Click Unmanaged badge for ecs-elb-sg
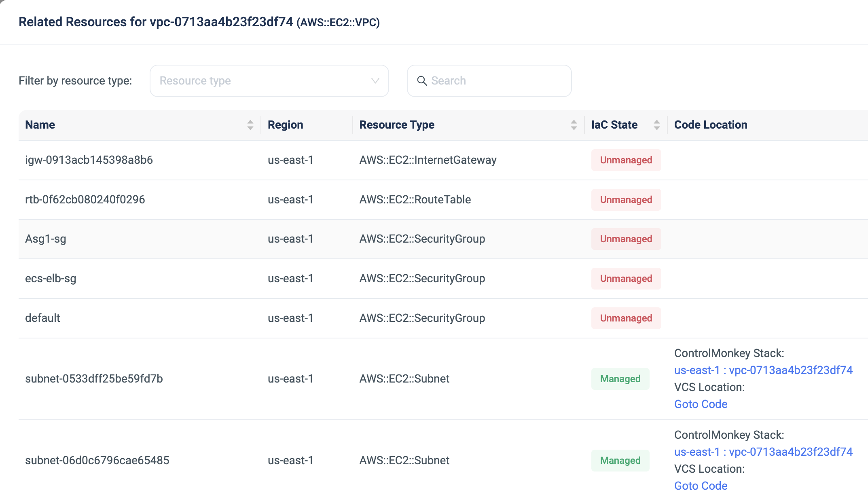Viewport: 868px width, 499px height. pyautogui.click(x=626, y=279)
